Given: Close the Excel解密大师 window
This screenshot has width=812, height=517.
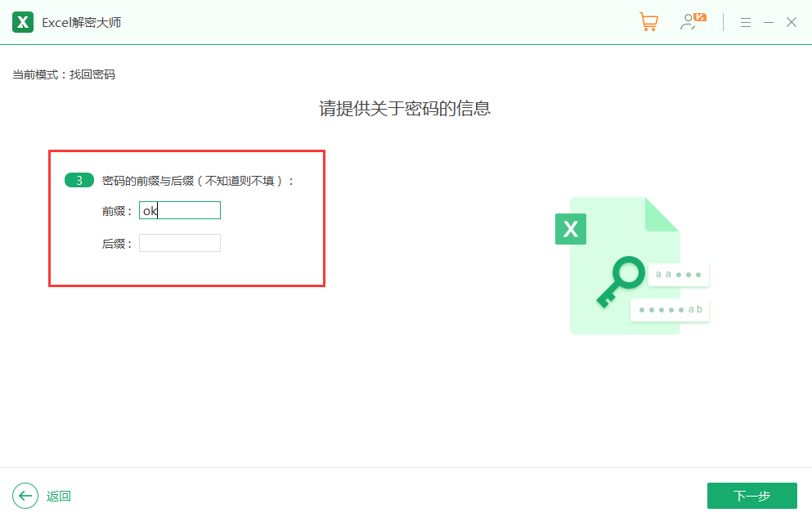Looking at the screenshot, I should click(x=792, y=22).
